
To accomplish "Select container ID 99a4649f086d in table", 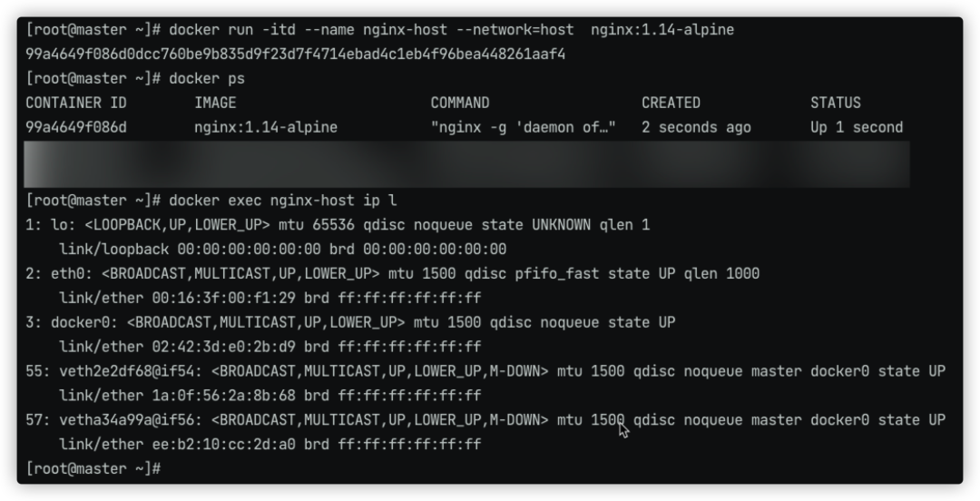I will 75,128.
